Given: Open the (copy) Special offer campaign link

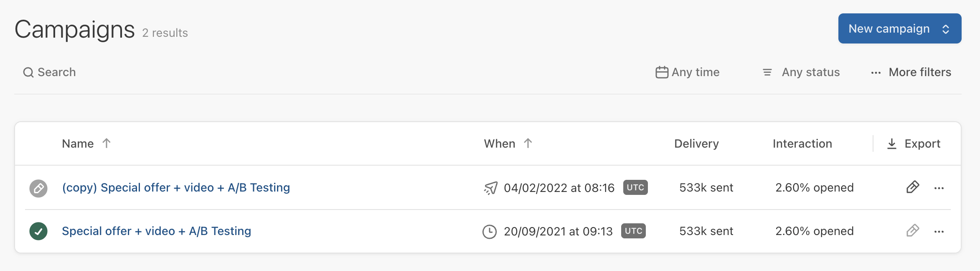Looking at the screenshot, I should [176, 188].
